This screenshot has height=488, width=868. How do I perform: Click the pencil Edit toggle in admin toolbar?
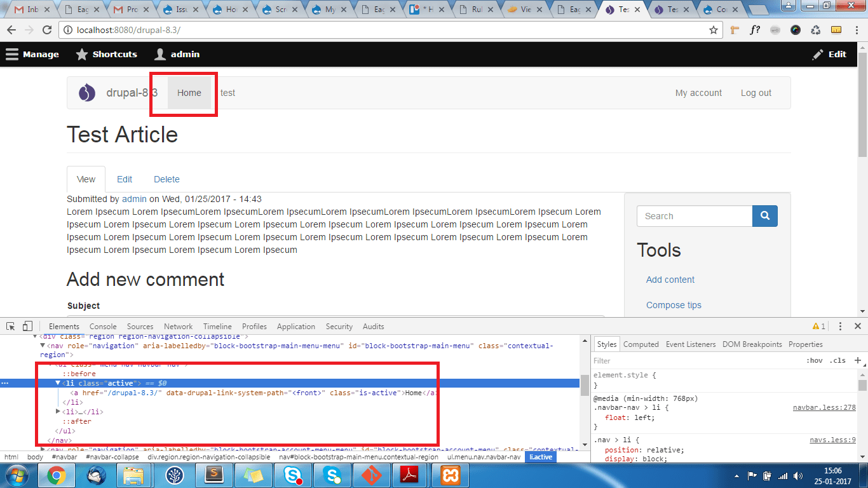(x=829, y=54)
